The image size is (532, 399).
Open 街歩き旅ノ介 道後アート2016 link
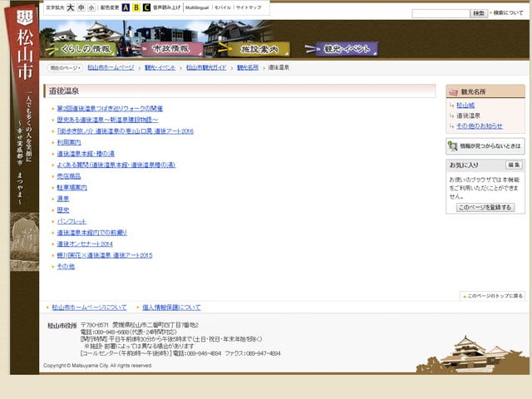(125, 131)
